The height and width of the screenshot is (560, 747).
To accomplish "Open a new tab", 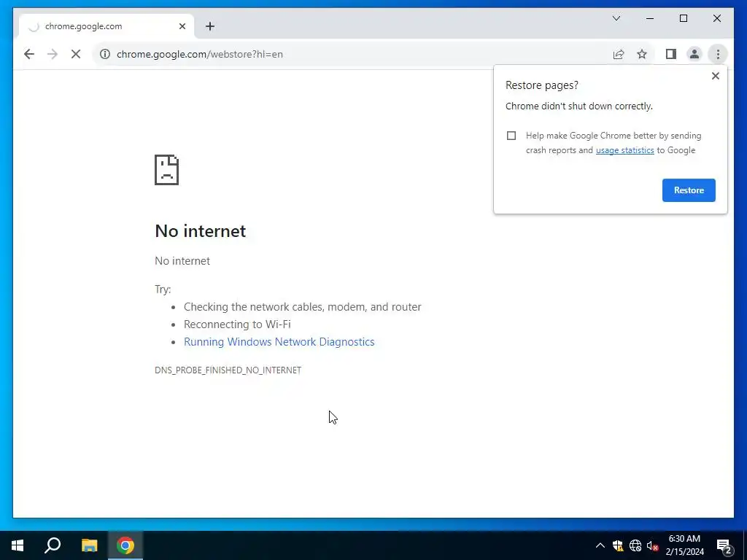I will [x=210, y=26].
